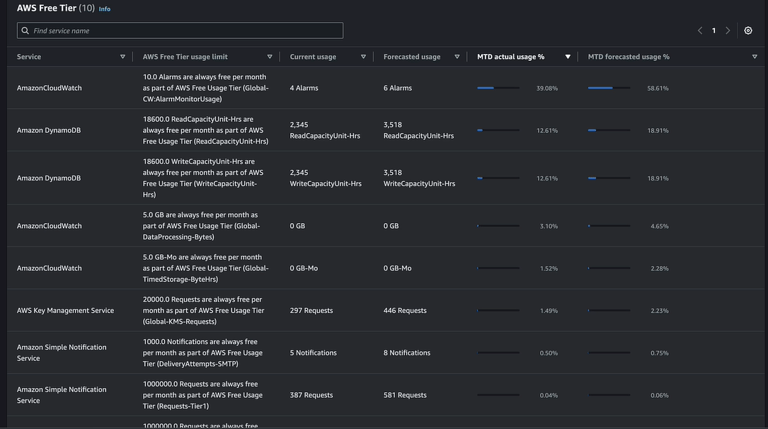
Task: Toggle MTD actual usage % sort arrow
Action: (x=568, y=57)
